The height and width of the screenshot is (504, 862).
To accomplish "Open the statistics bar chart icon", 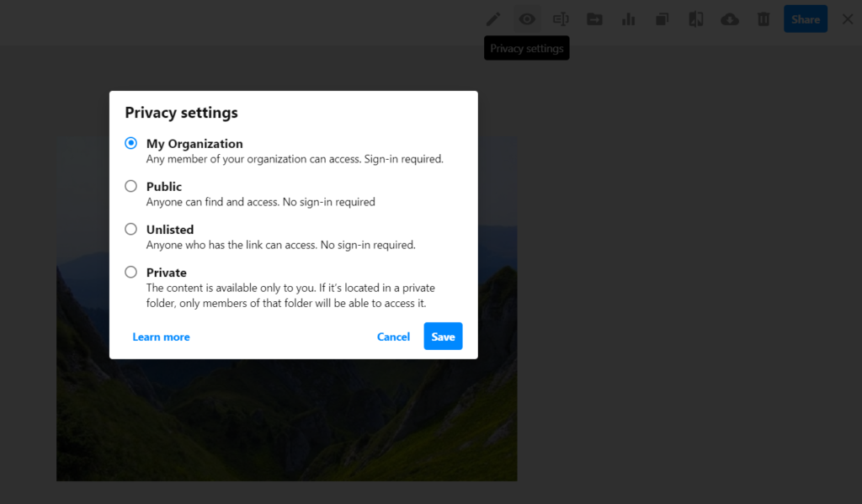I will point(628,19).
